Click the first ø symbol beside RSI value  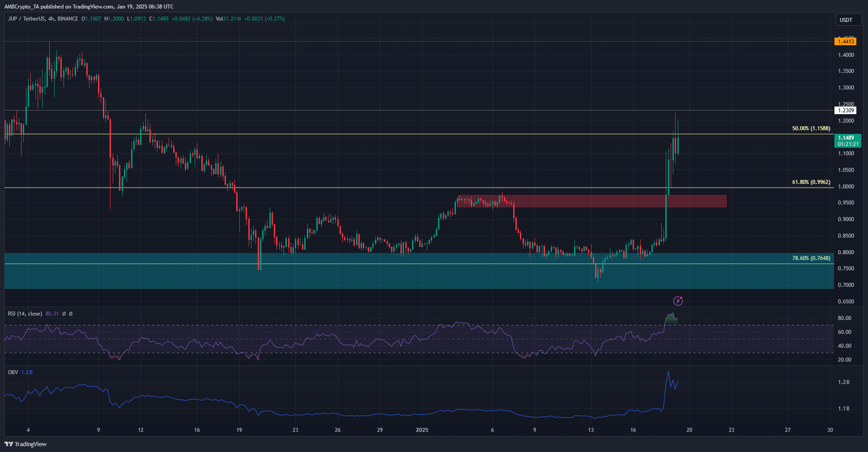point(64,314)
